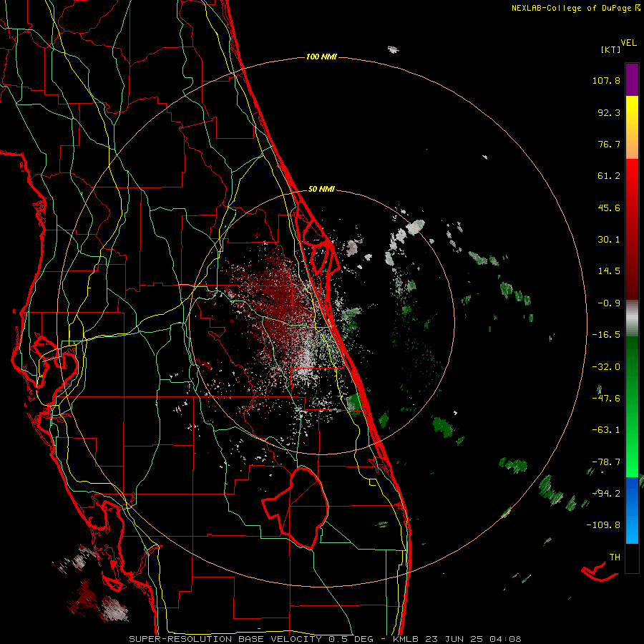The image size is (644, 644).
Task: Click the 14.5 legend value
Action: (609, 271)
